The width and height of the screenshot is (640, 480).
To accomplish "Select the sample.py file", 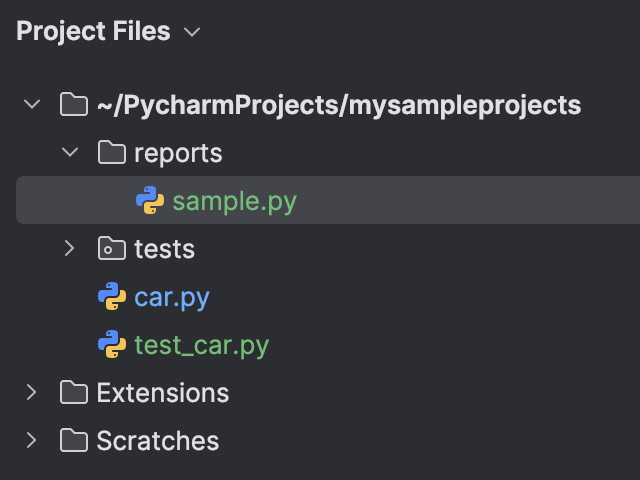I will 234,201.
